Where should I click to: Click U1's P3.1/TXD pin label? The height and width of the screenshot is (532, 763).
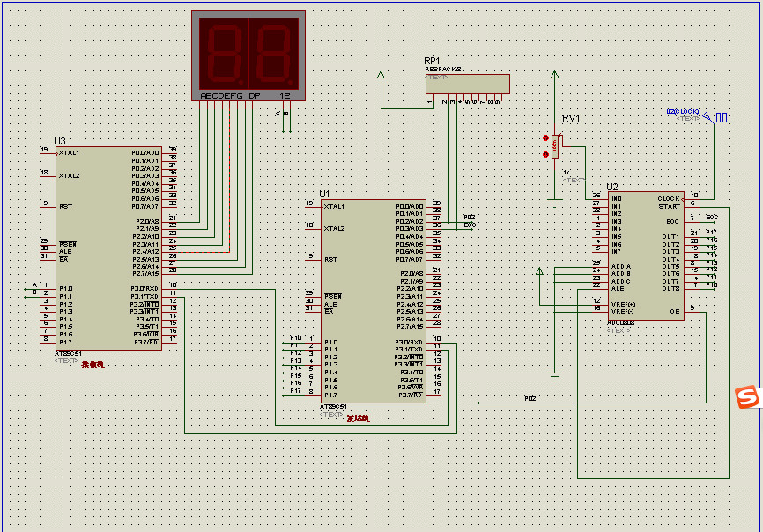tap(409, 350)
